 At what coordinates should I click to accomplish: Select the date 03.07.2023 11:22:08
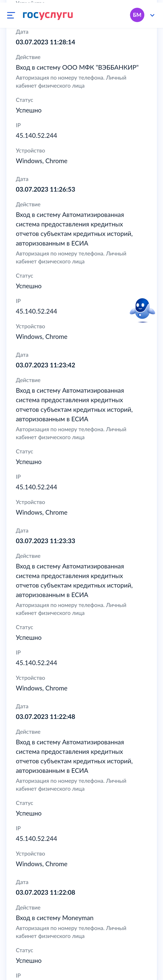point(45,893)
